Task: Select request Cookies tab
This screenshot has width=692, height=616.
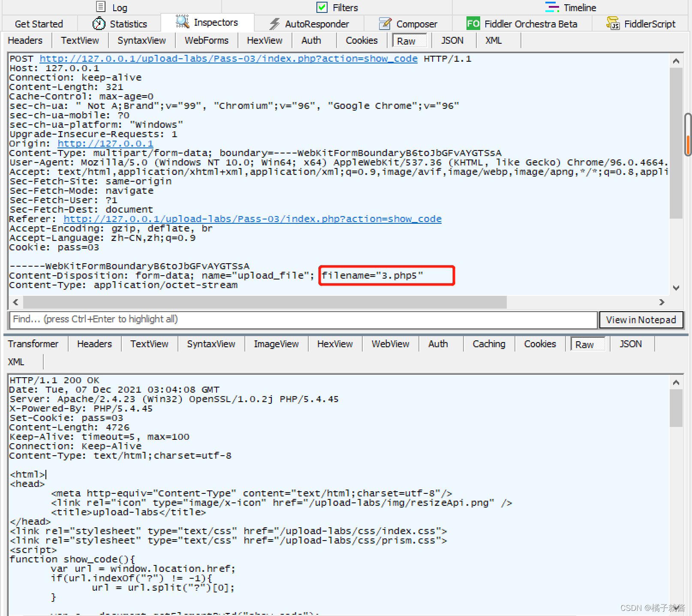Action: click(x=362, y=40)
